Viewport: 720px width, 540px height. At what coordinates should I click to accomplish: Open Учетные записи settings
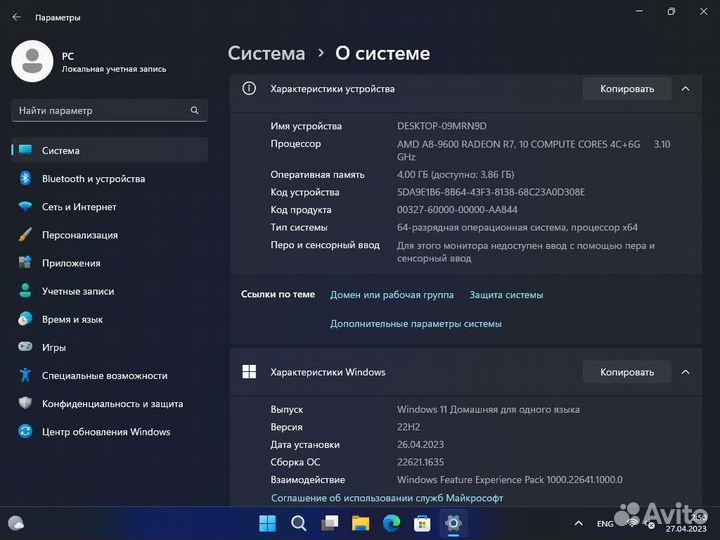tap(109, 291)
